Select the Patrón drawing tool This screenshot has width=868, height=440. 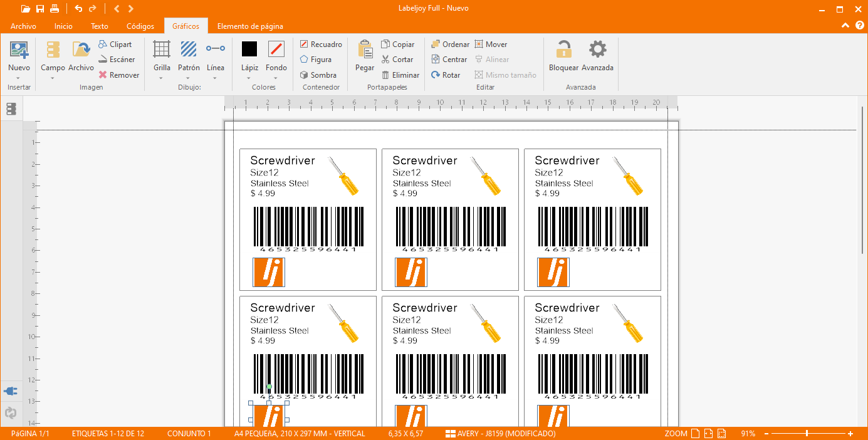point(189,56)
